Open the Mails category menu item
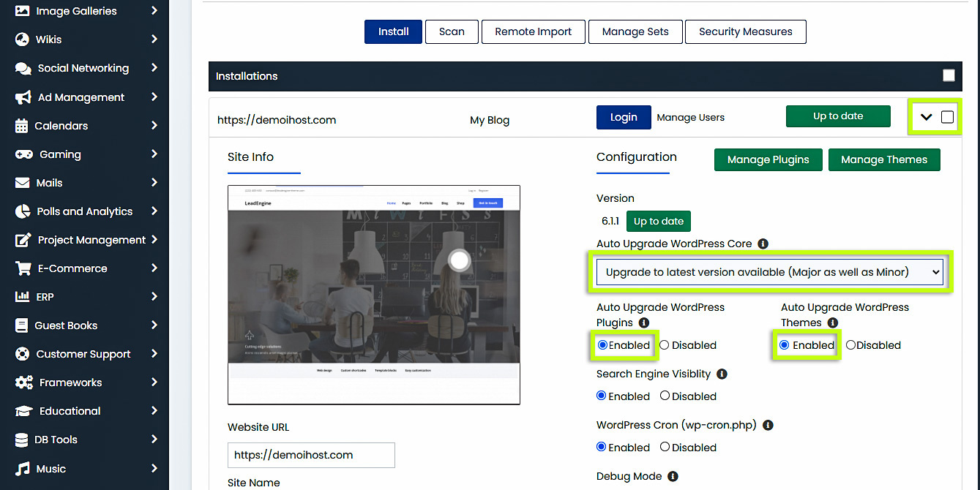Screen dimensions: 980x490 pos(84,183)
